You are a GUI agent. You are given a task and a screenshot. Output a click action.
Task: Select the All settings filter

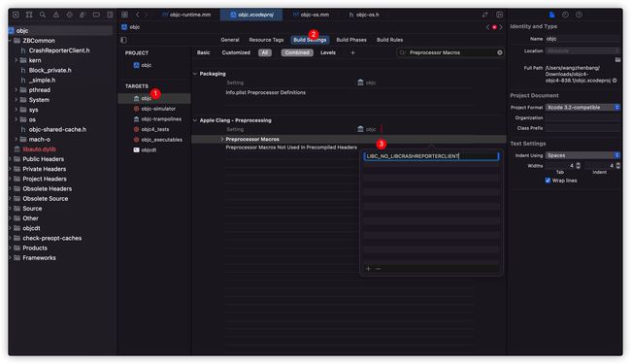click(265, 52)
